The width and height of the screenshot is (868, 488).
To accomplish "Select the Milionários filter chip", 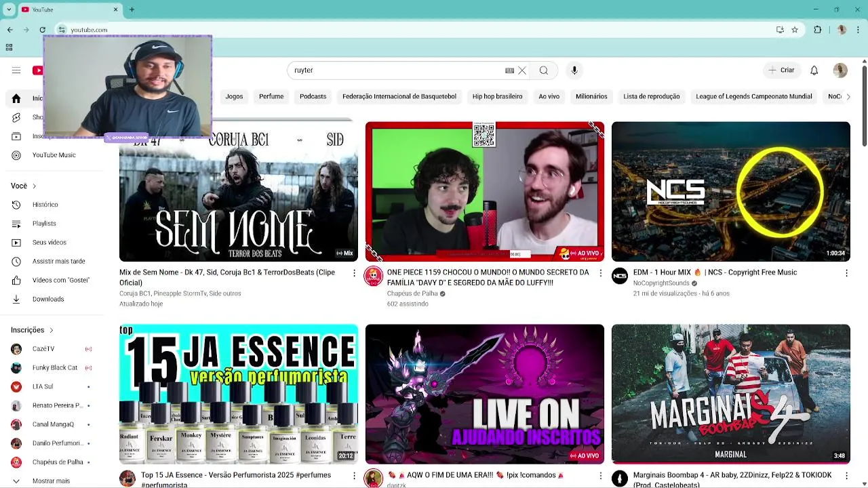I will 591,97.
